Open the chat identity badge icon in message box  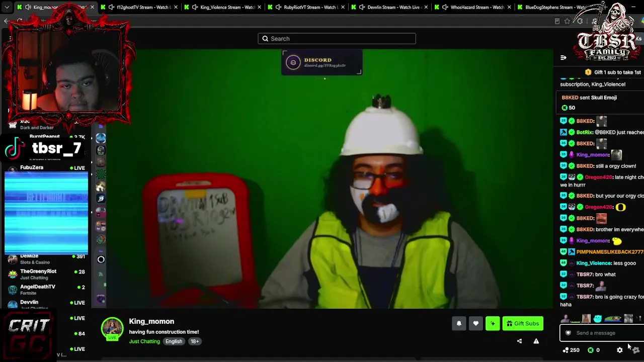point(568,333)
